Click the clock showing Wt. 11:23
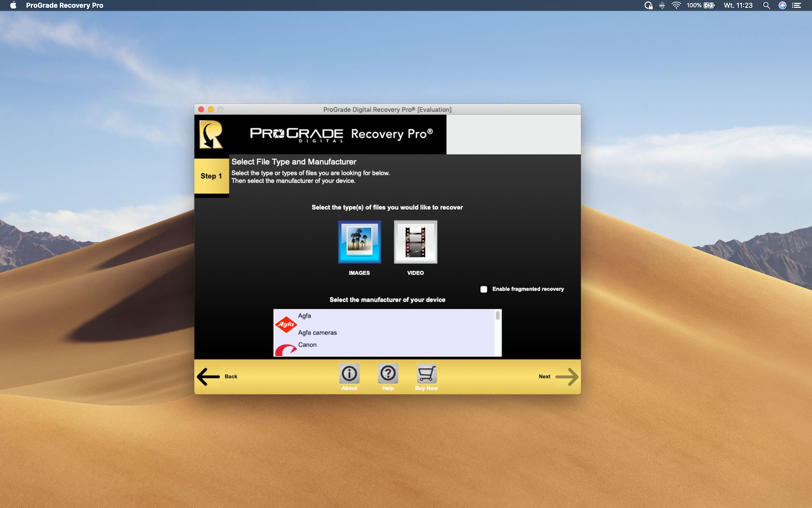Screen dimensions: 812x508 (738, 5)
